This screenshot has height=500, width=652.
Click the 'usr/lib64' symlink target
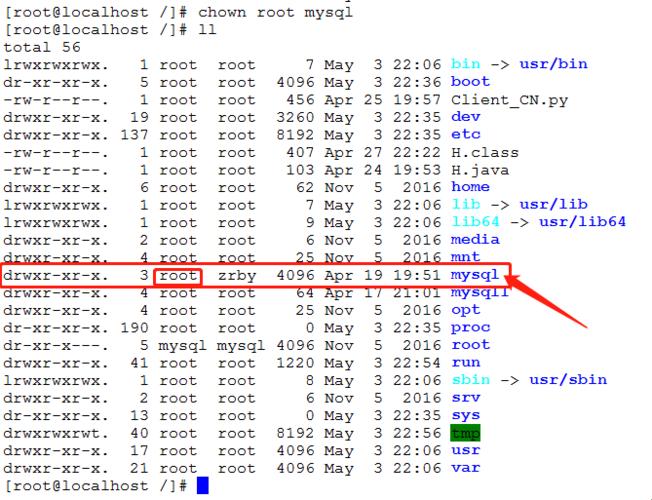[582, 222]
